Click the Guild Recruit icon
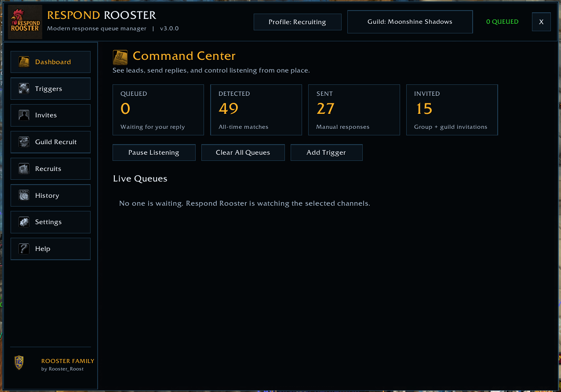The width and height of the screenshot is (561, 392). click(24, 142)
